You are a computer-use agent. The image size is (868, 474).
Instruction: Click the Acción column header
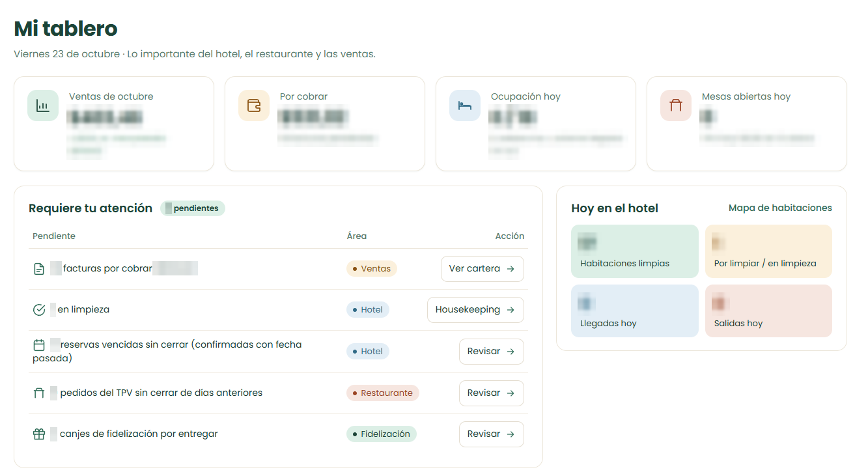510,236
